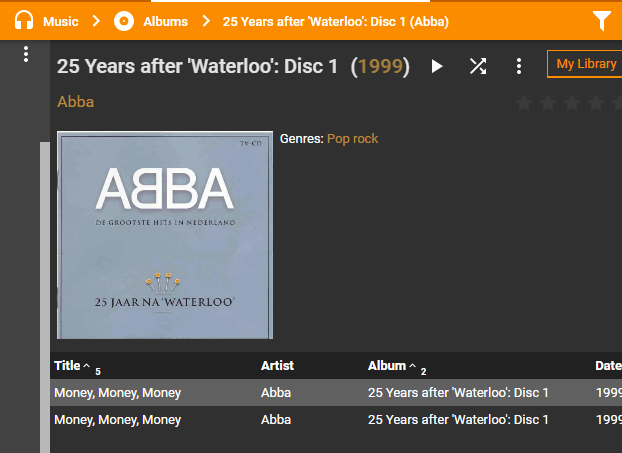This screenshot has height=453, width=622.
Task: Open left sidebar vertical dots menu
Action: pyautogui.click(x=27, y=55)
